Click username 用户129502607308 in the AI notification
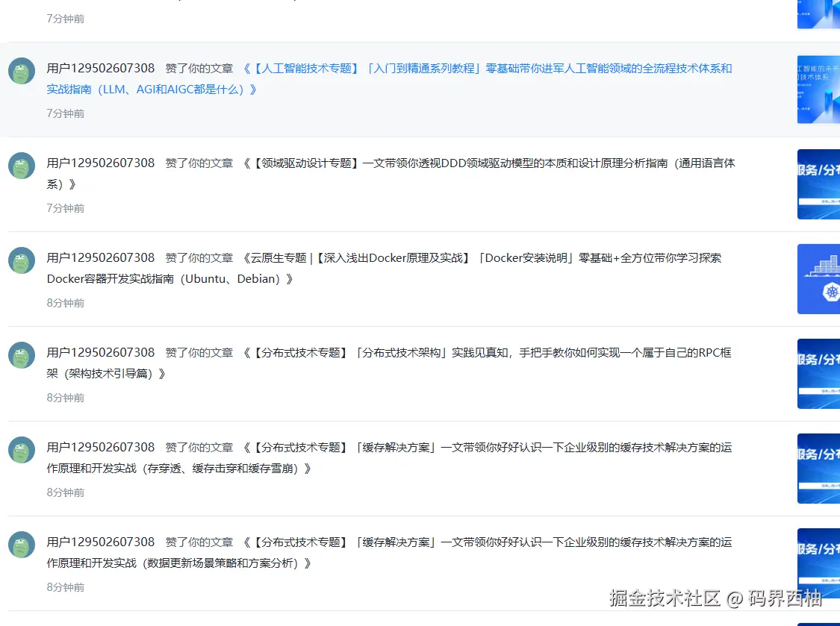The height and width of the screenshot is (626, 840). click(x=101, y=68)
